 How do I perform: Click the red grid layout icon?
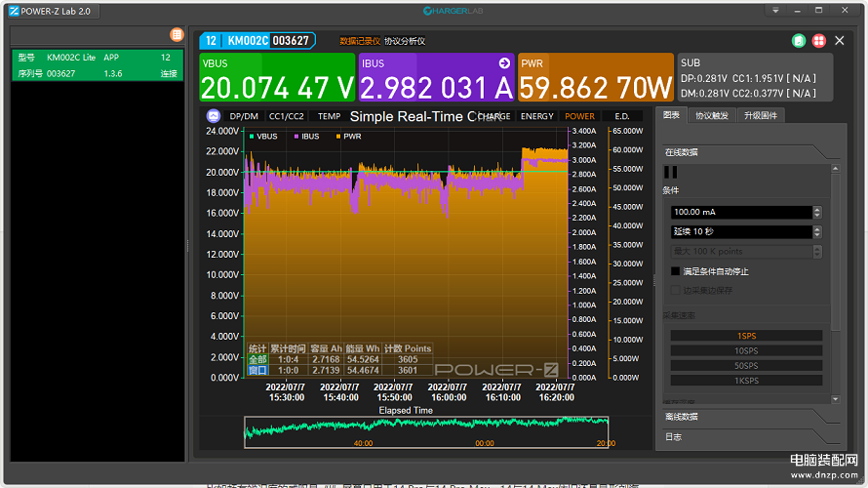[x=818, y=41]
